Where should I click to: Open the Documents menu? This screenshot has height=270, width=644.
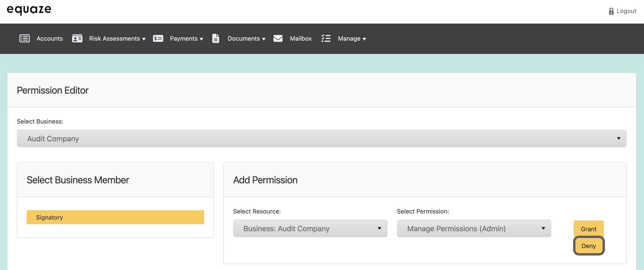pos(246,39)
